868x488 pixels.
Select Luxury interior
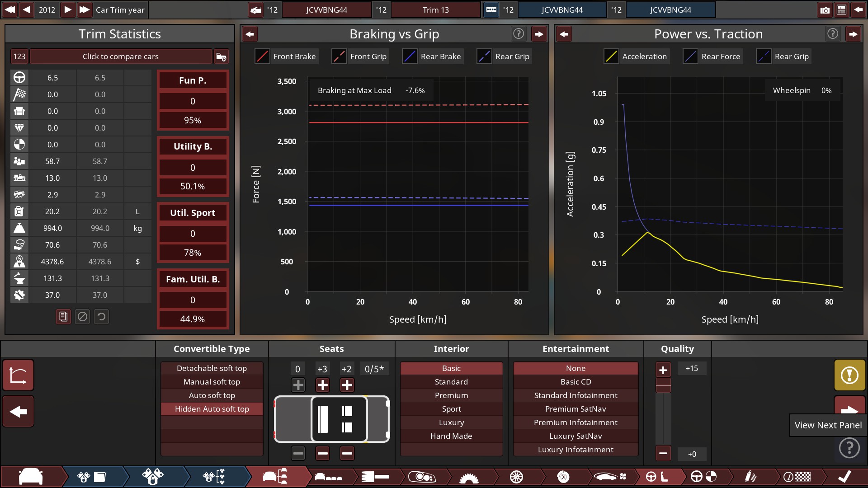click(451, 422)
